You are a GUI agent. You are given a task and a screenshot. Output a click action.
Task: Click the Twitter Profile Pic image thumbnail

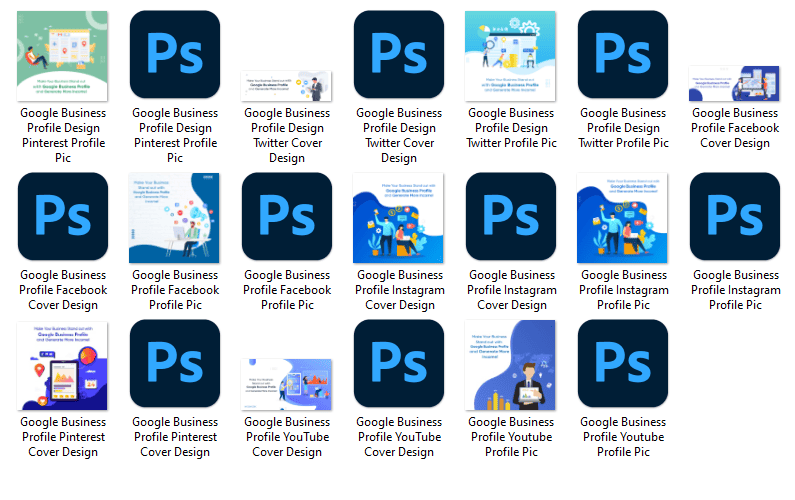[511, 56]
